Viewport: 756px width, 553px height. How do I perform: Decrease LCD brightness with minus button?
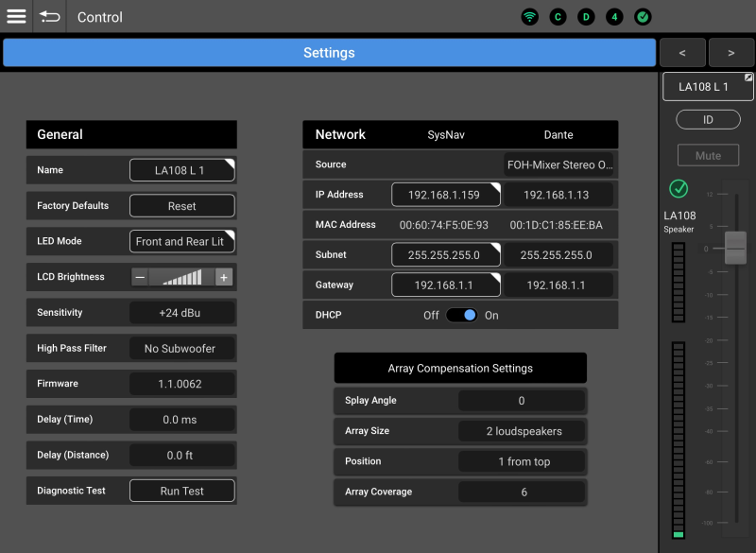[x=140, y=277]
